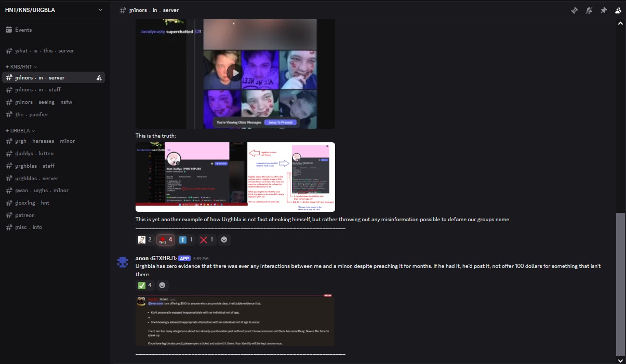
Task: Click the invite icon beside m1nors in server
Action: (x=99, y=78)
